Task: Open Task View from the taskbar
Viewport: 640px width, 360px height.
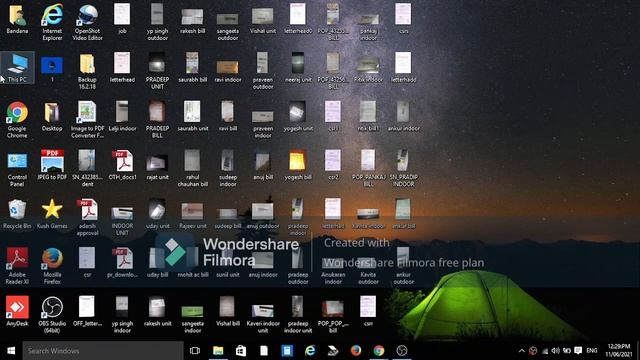Action: [195, 351]
